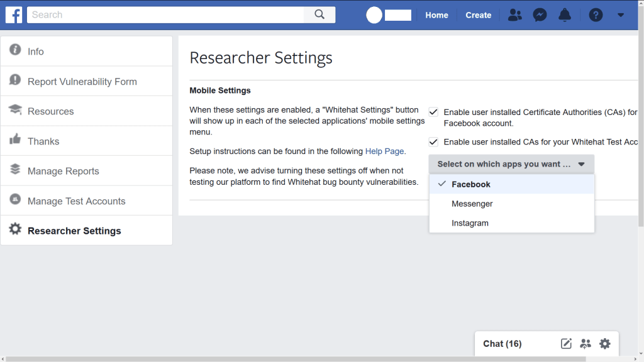Click Create in top bar
Image resolution: width=644 pixels, height=362 pixels.
click(x=479, y=15)
